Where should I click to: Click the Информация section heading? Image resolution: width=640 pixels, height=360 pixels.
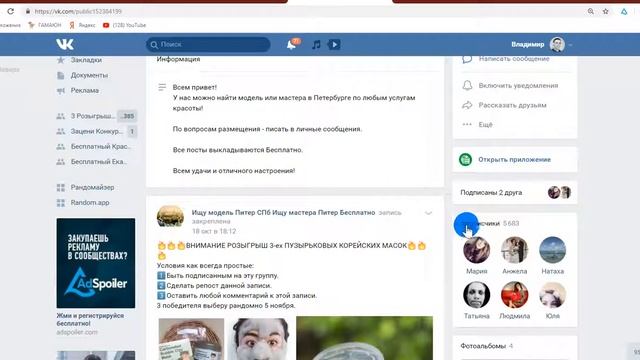(178, 59)
